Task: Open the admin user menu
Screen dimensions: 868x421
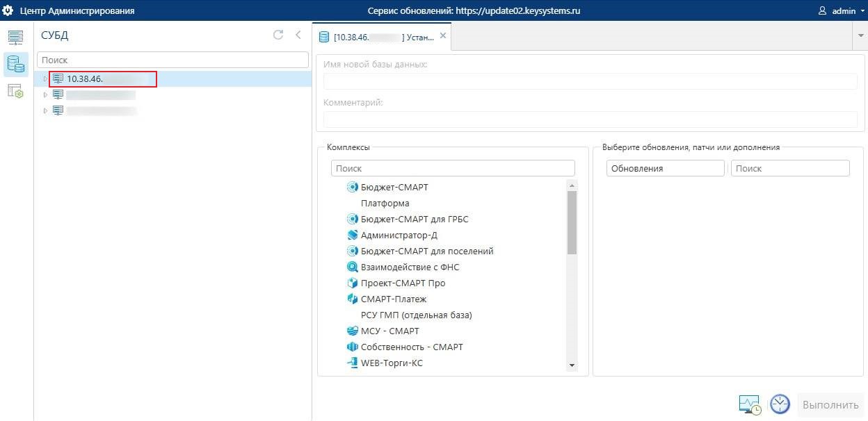Action: 840,10
